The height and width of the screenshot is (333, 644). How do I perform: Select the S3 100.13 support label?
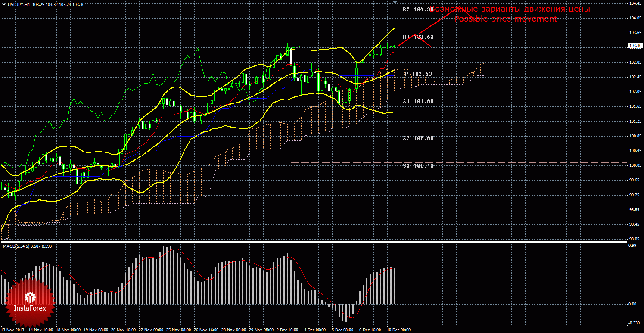pyautogui.click(x=418, y=165)
